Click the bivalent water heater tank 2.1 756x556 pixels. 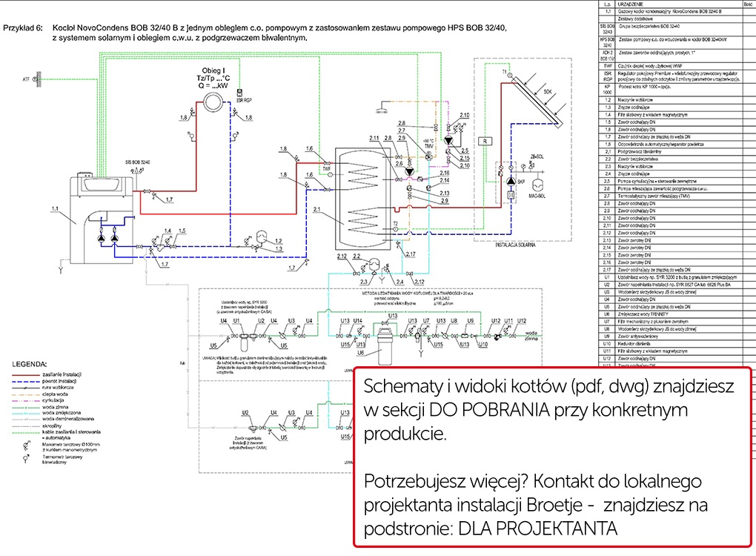[363, 199]
